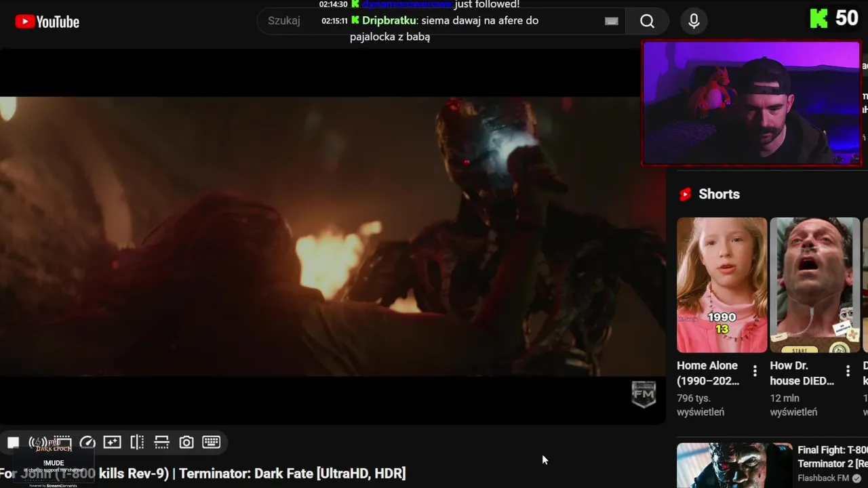The image size is (868, 488).
Task: Toggle the volume booster icon
Action: pos(37,443)
